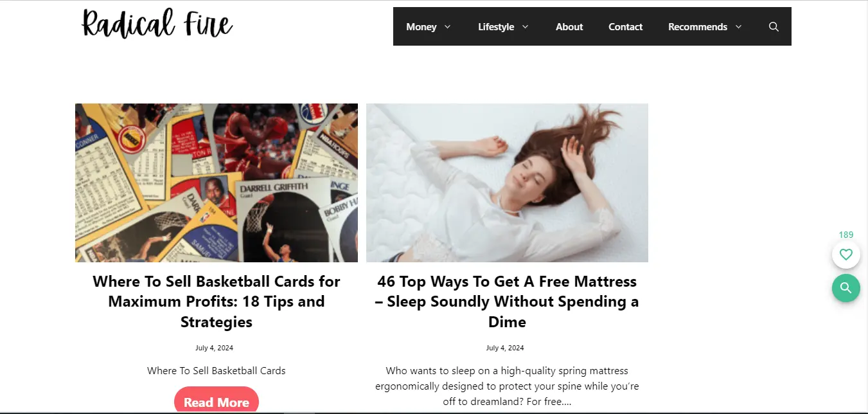868x414 pixels.
Task: Expand the Money menu chevron
Action: pos(448,26)
